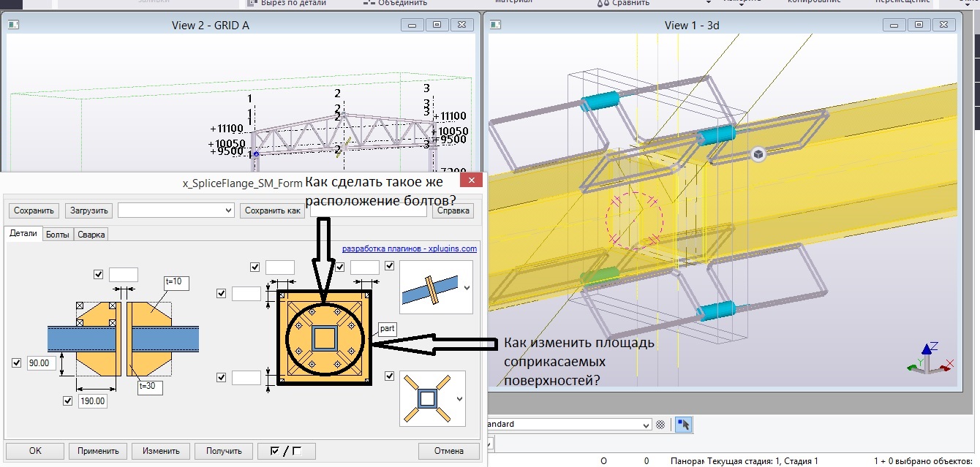The height and width of the screenshot is (467, 980).
Task: Click the view cube icon in 3D view
Action: 758,154
